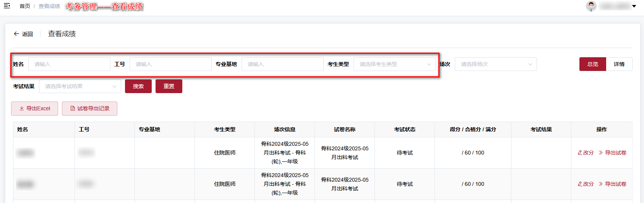The width and height of the screenshot is (644, 203).
Task: Click the 返回 back arrow button
Action: [23, 34]
